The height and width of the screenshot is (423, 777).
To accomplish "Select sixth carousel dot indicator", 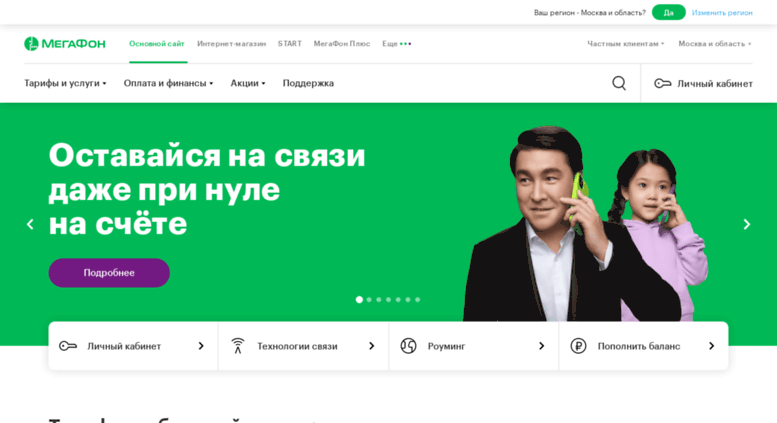I will [x=408, y=300].
